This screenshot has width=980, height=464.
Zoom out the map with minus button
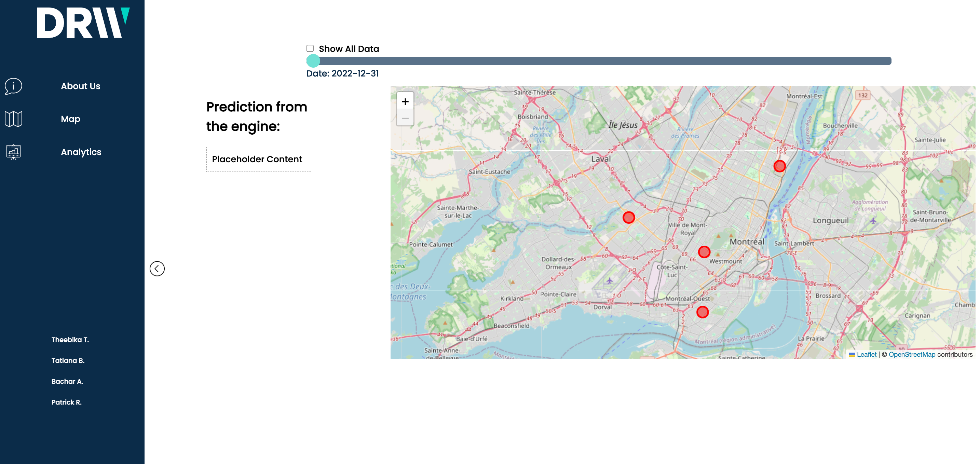coord(405,118)
